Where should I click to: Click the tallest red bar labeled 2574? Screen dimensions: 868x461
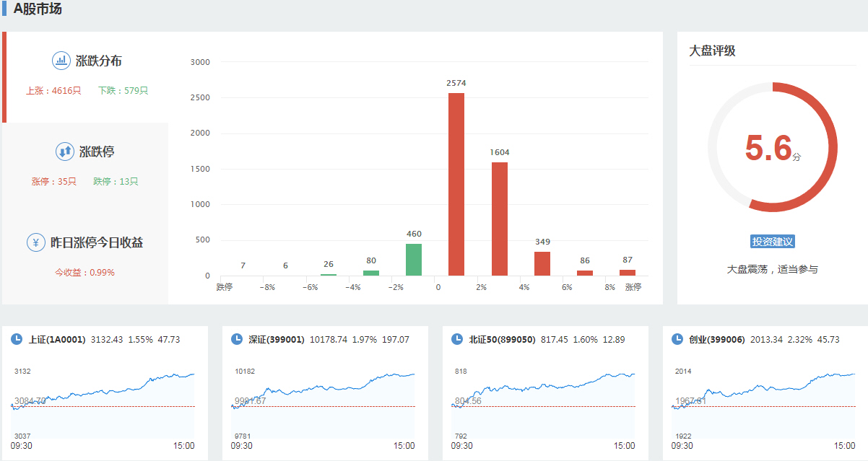[456, 184]
